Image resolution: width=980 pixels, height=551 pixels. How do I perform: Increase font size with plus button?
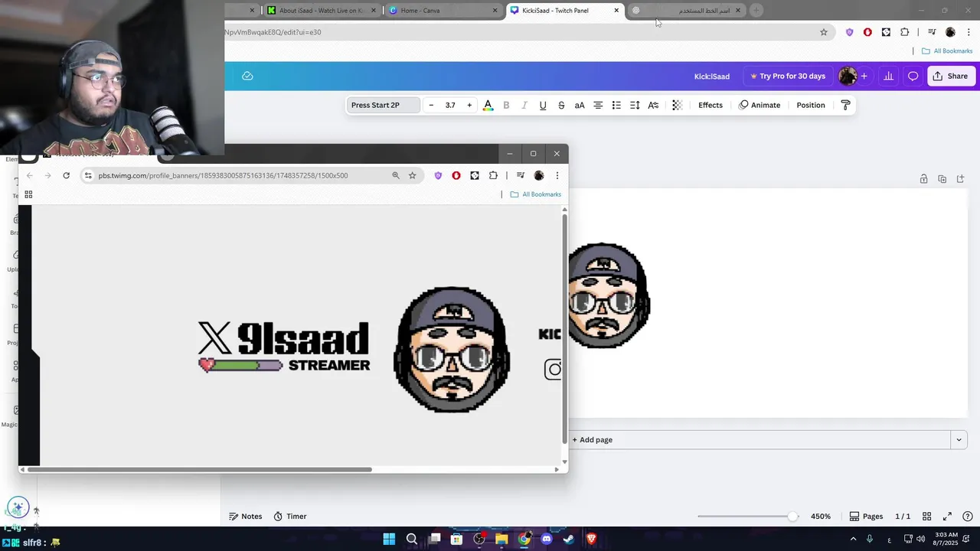coord(469,105)
